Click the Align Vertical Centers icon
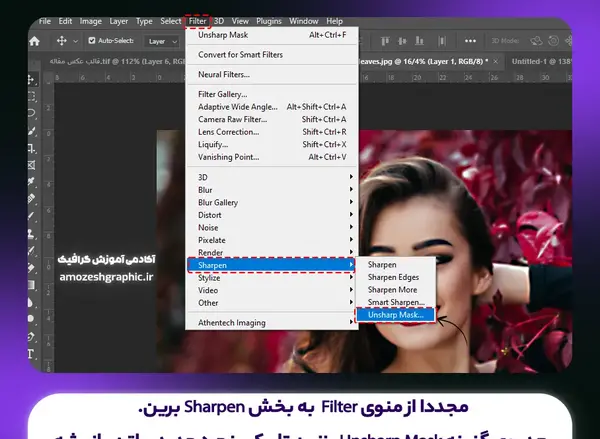Screen dimensions: 600x439 [x=402, y=41]
